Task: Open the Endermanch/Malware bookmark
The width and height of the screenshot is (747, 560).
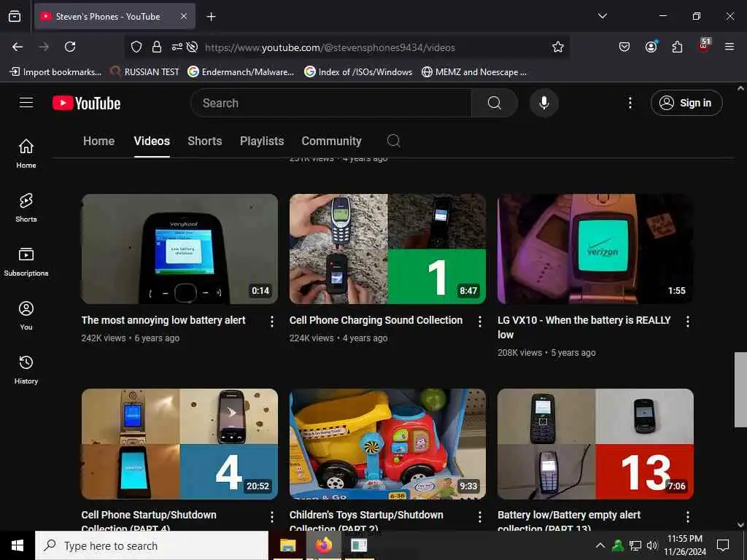Action: tap(241, 72)
